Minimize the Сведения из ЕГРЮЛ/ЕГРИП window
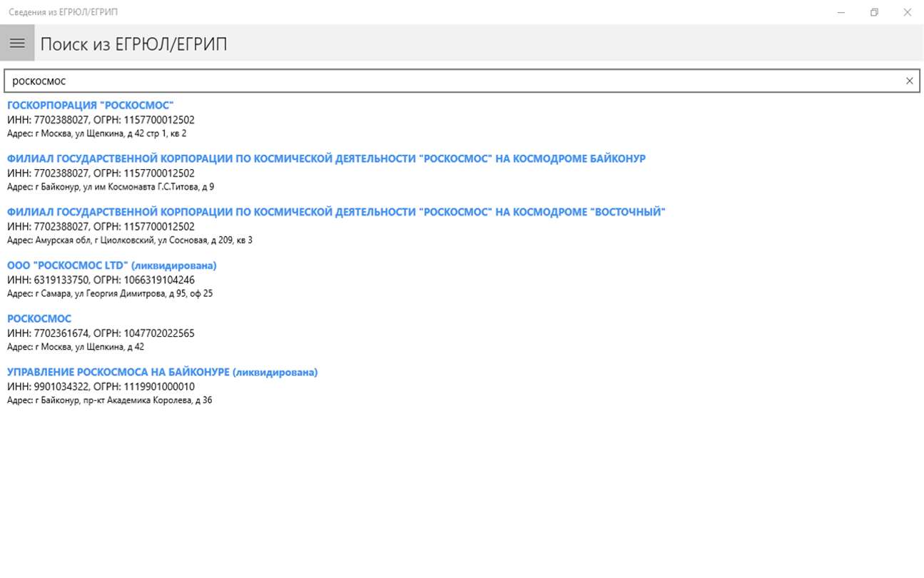924x578 pixels. [x=842, y=12]
